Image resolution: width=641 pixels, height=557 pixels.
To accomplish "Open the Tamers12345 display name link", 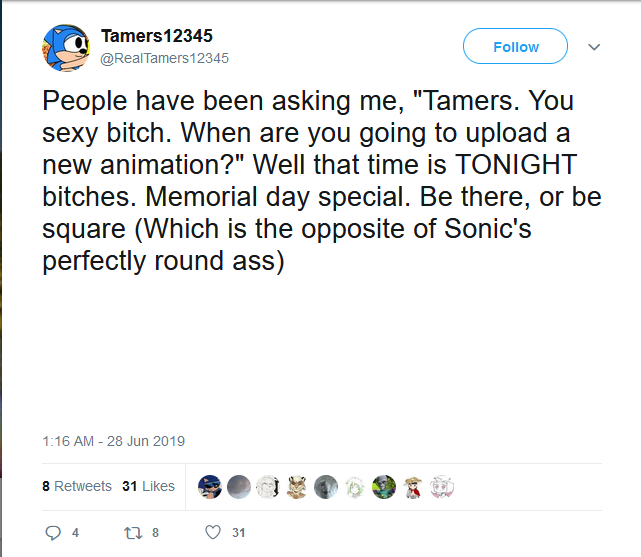I will [x=157, y=37].
